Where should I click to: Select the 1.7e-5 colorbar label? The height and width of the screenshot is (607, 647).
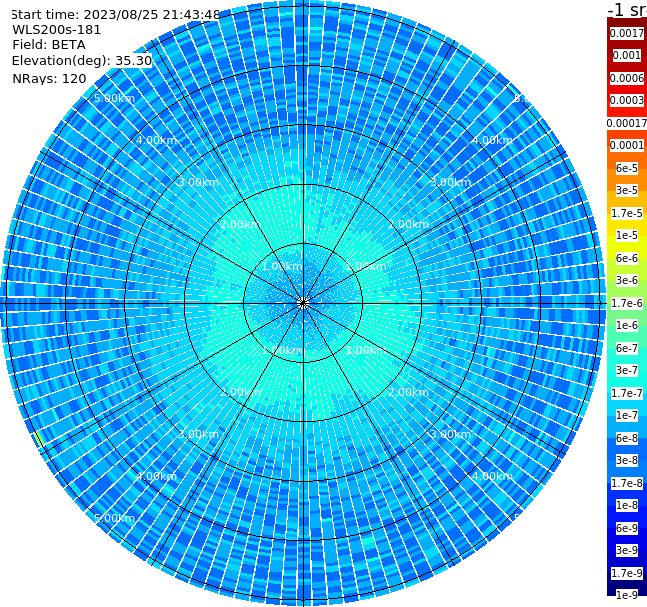coord(627,213)
